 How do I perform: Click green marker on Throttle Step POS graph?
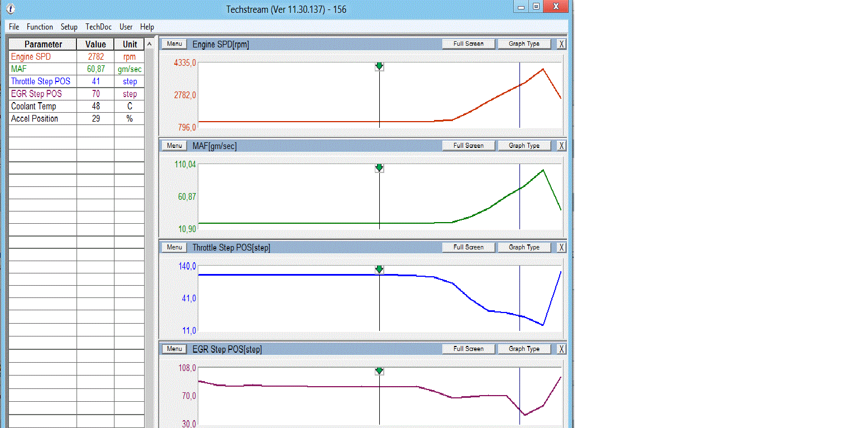[x=379, y=270]
